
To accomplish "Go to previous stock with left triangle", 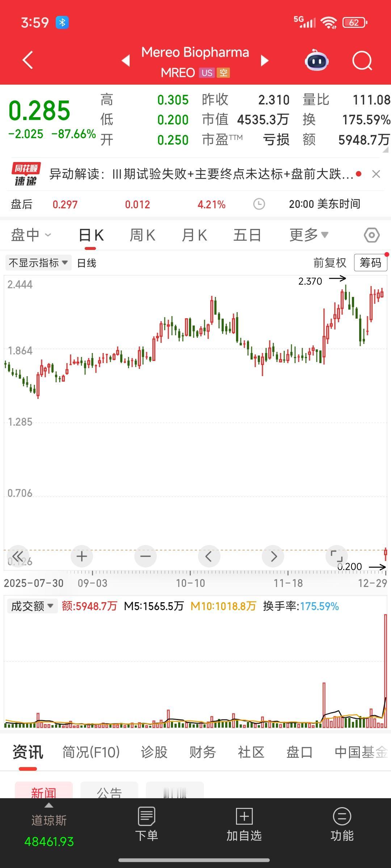I will click(126, 60).
